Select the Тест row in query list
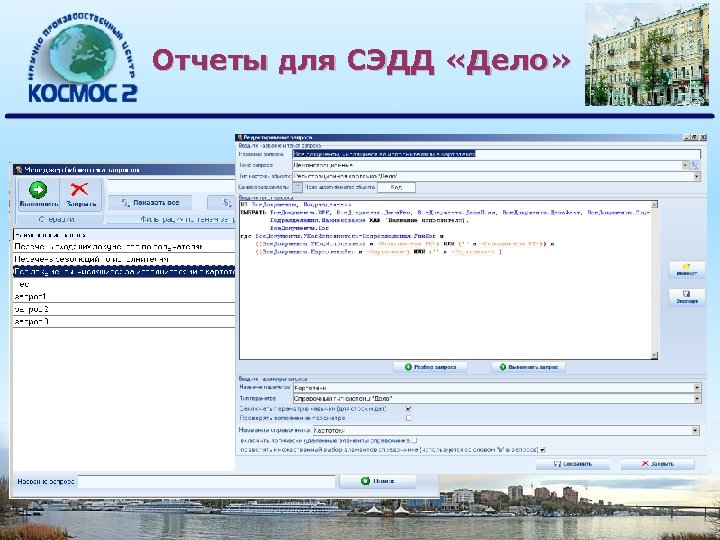720x540 pixels. tap(124, 284)
